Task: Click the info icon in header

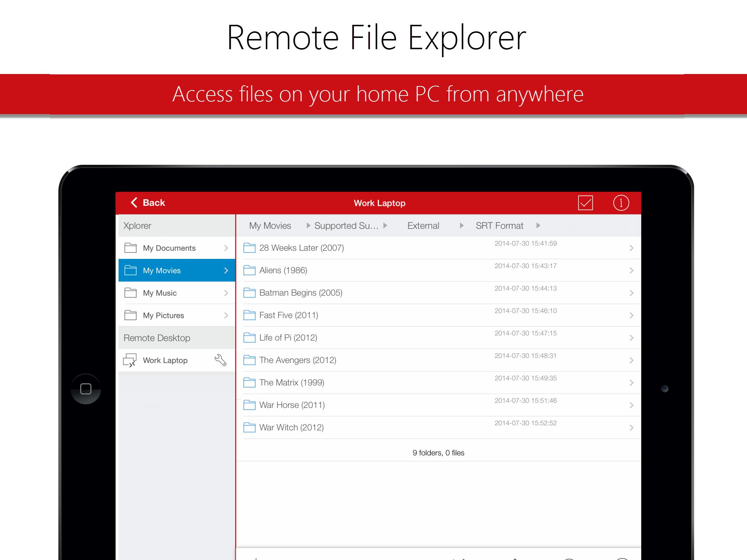Action: pyautogui.click(x=621, y=203)
